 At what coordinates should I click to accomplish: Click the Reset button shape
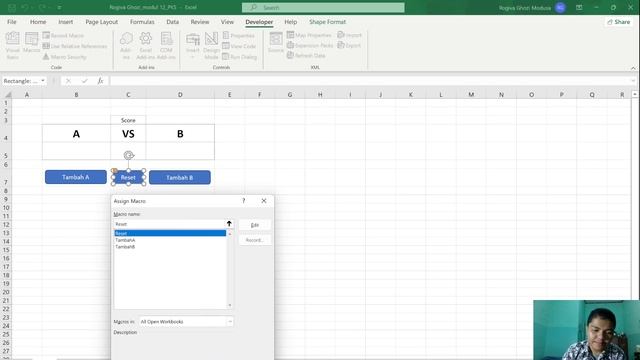click(128, 178)
